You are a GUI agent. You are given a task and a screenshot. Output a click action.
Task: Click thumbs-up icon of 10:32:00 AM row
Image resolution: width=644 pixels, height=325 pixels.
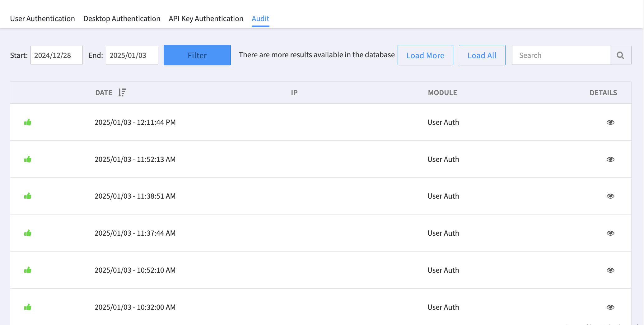(x=28, y=307)
